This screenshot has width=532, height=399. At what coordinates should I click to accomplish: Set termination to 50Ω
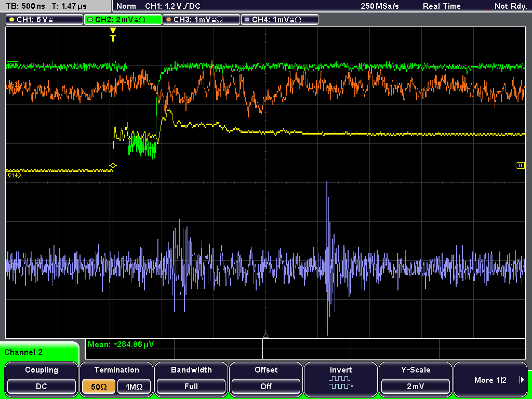pos(99,387)
